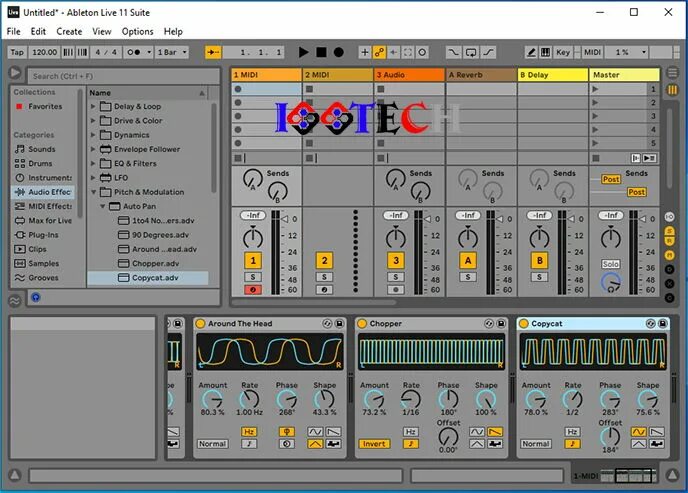The image size is (688, 493).
Task: Enable MIDI Arrangement Overdub plus icon
Action: (364, 52)
